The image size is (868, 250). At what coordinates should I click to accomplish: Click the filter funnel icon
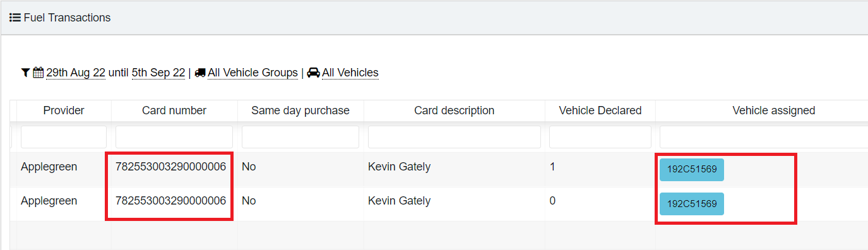(25, 73)
